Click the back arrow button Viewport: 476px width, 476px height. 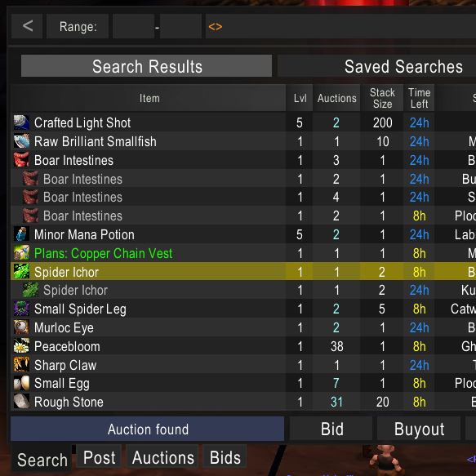pos(27,26)
